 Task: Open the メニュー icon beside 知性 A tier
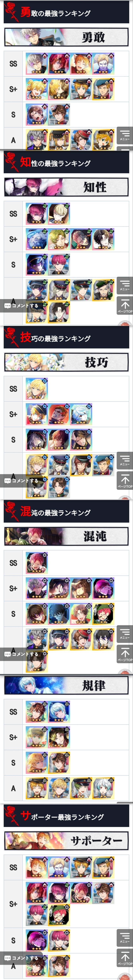pos(125,285)
